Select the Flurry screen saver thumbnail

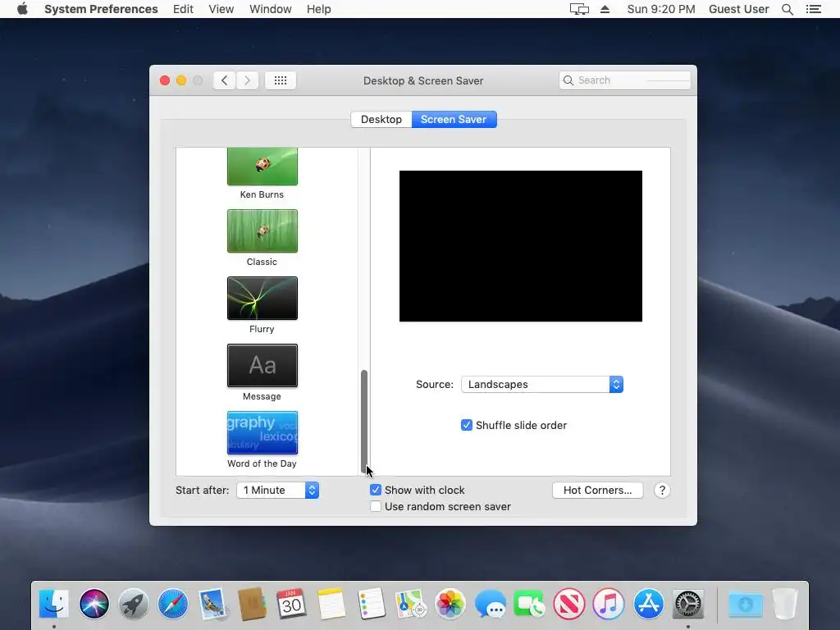pos(262,299)
